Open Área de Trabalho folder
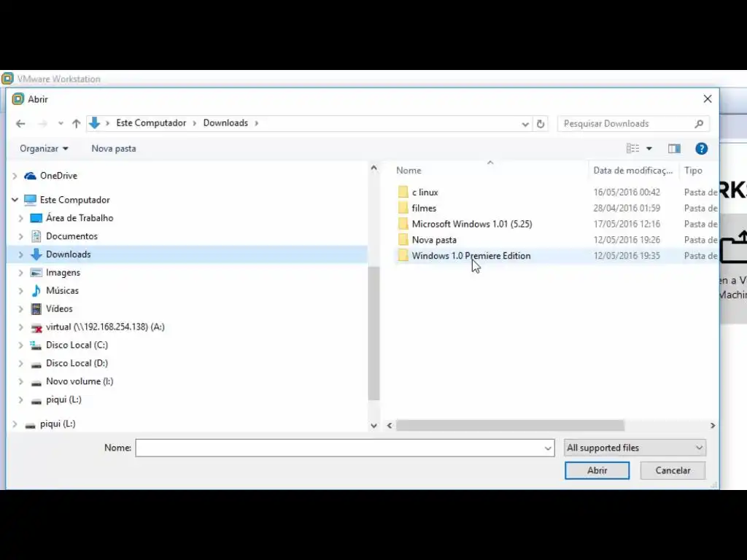This screenshot has height=560, width=747. 80,218
